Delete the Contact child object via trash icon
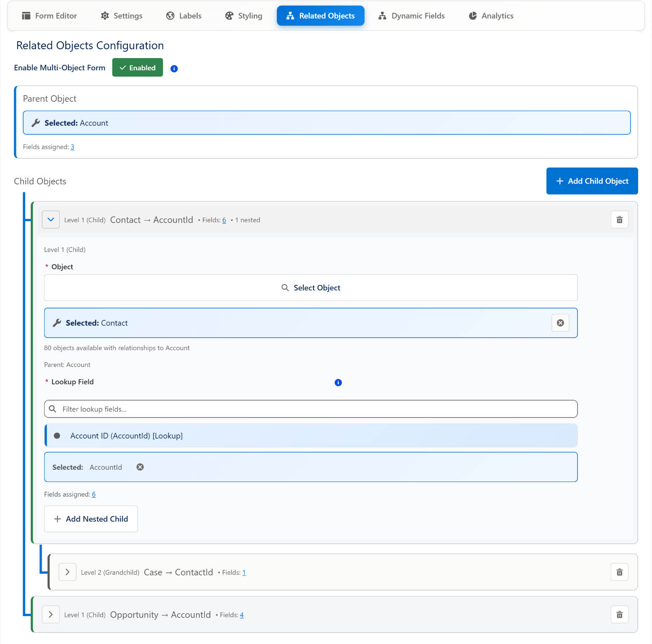The width and height of the screenshot is (652, 644). coord(619,220)
